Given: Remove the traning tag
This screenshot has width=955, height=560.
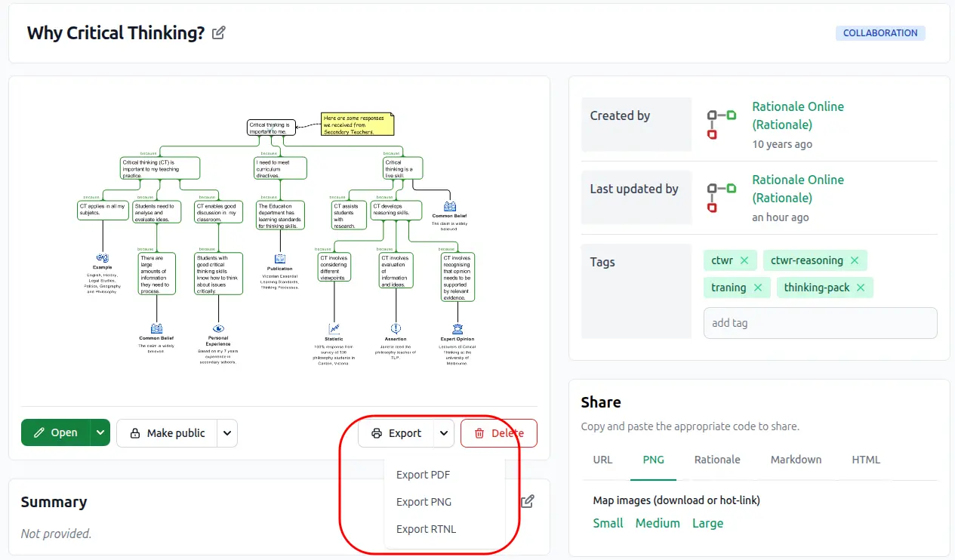Looking at the screenshot, I should (x=758, y=288).
